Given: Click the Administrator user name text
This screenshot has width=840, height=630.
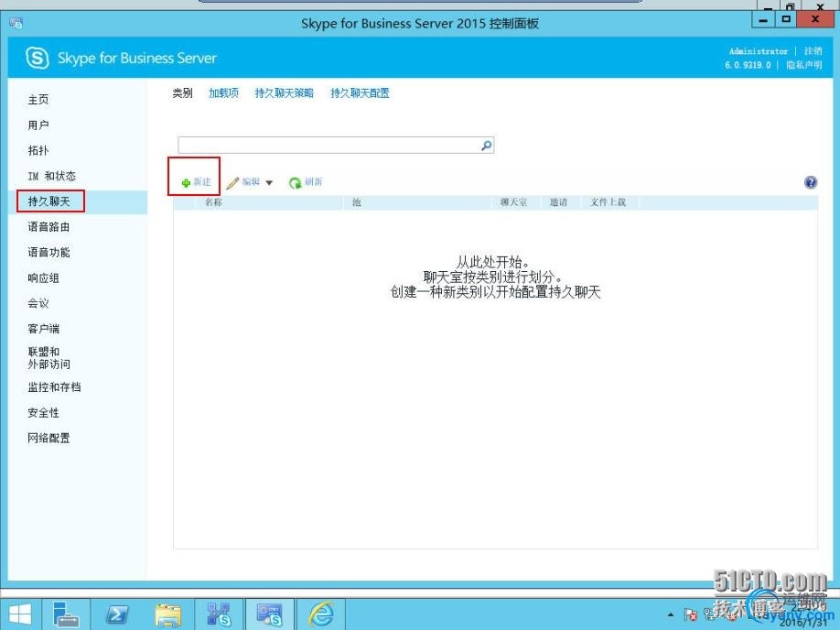Looking at the screenshot, I should click(x=758, y=51).
